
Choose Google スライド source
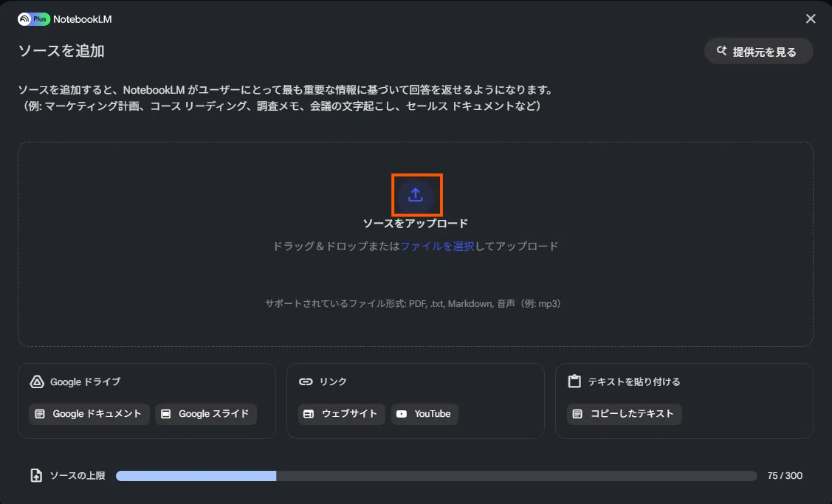click(206, 414)
